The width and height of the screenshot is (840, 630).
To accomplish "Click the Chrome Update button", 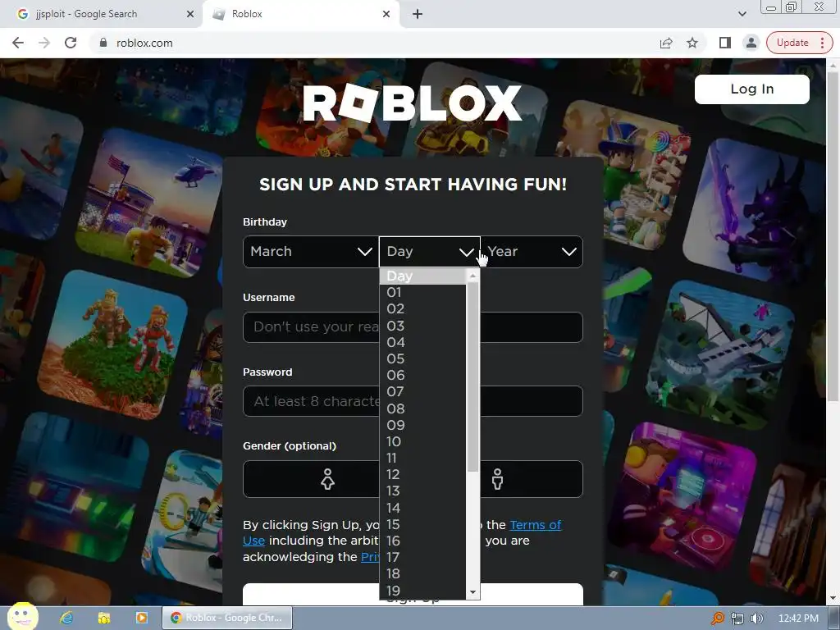I will pyautogui.click(x=792, y=43).
